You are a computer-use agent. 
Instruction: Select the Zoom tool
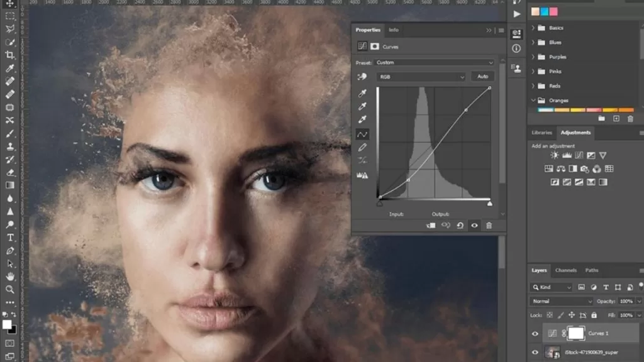pos(10,289)
